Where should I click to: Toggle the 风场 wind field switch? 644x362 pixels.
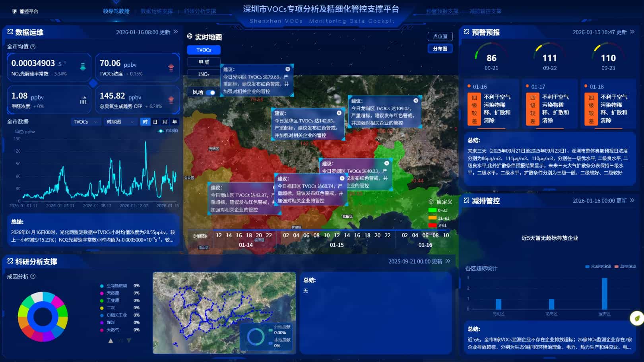click(211, 92)
